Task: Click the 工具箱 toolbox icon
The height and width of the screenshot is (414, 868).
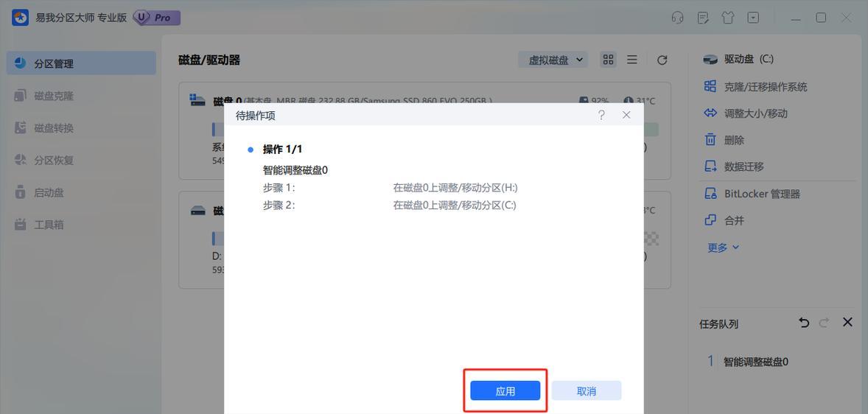Action: coord(20,225)
